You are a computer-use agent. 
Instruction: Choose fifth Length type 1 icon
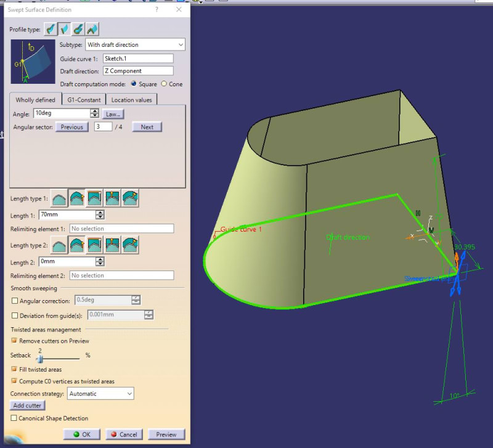130,198
